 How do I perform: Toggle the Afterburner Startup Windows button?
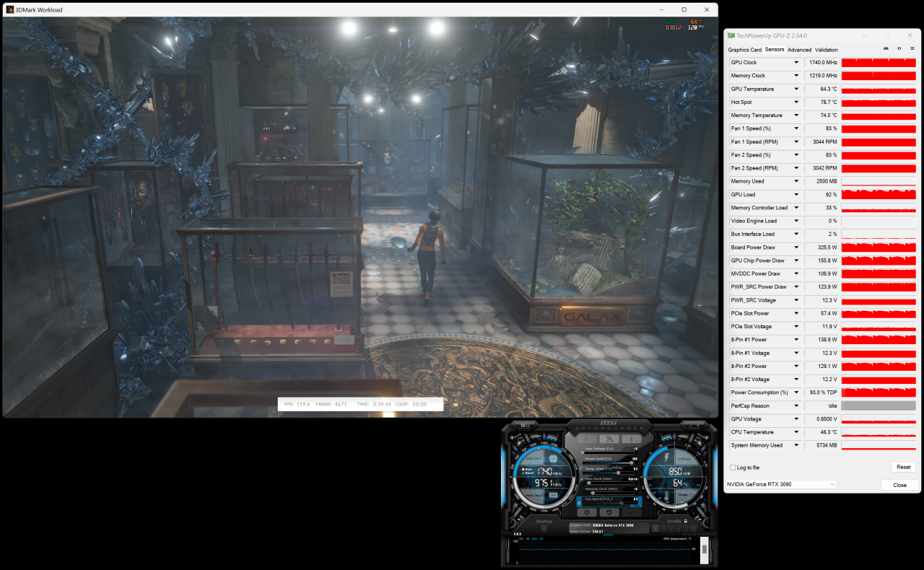(544, 528)
